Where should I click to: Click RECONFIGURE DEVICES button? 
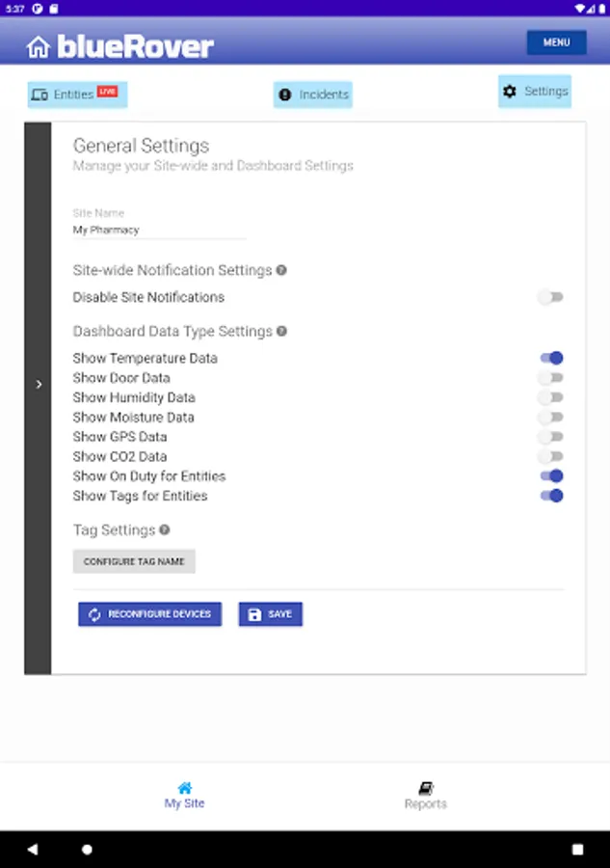(150, 614)
